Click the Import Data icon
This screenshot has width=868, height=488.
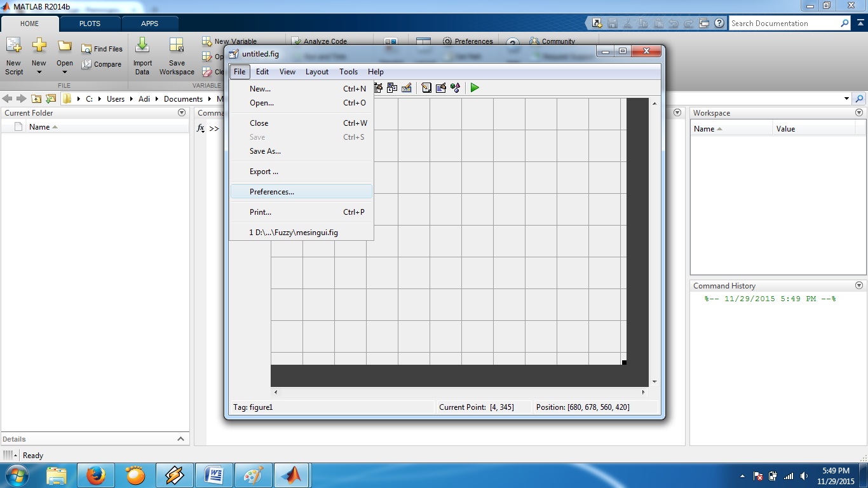142,55
